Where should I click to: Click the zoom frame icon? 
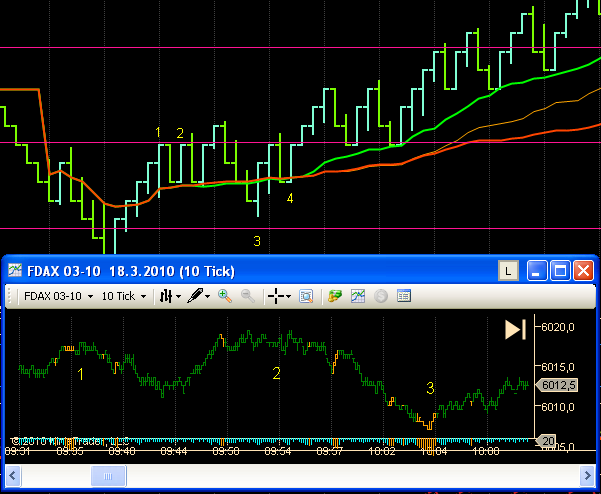pos(306,296)
